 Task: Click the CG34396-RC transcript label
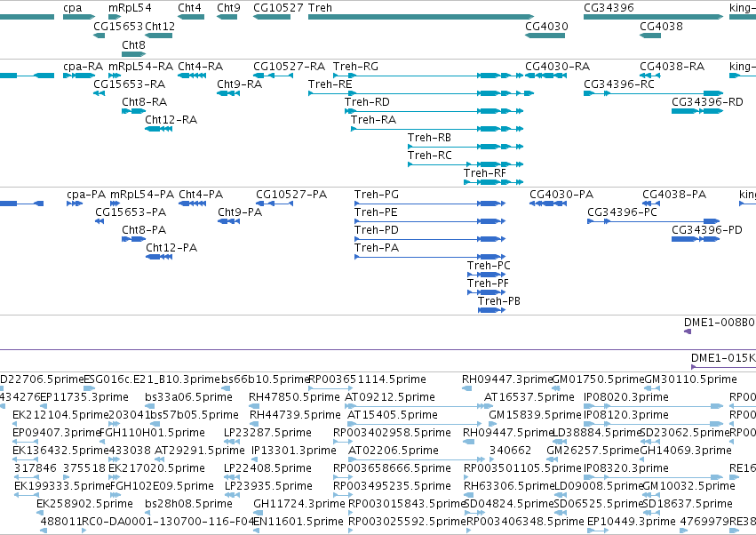[x=619, y=84]
